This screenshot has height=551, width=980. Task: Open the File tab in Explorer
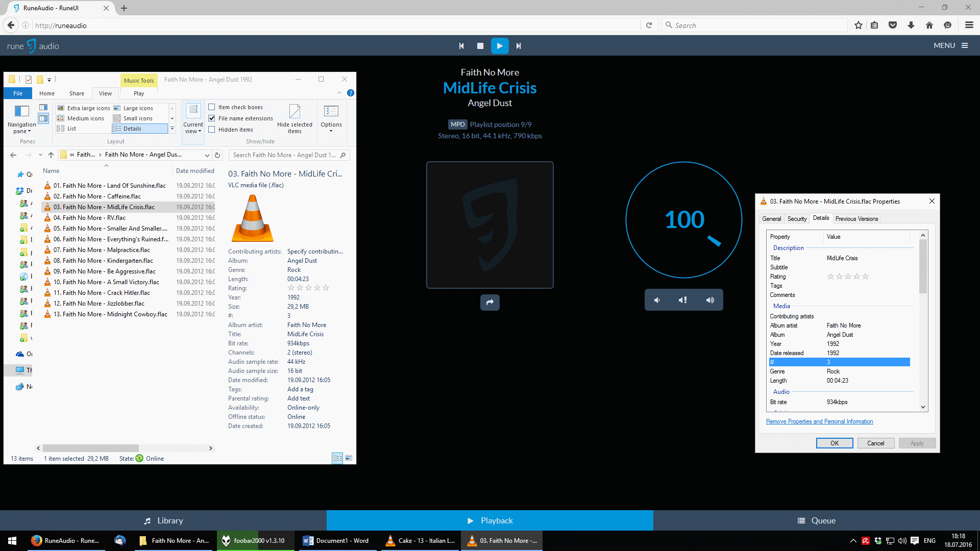pos(18,93)
